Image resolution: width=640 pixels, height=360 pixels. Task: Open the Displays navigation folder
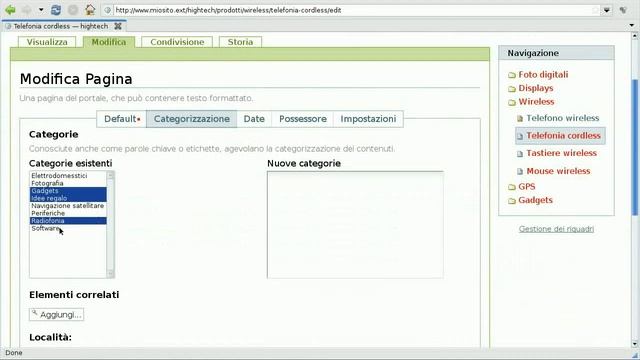[536, 88]
